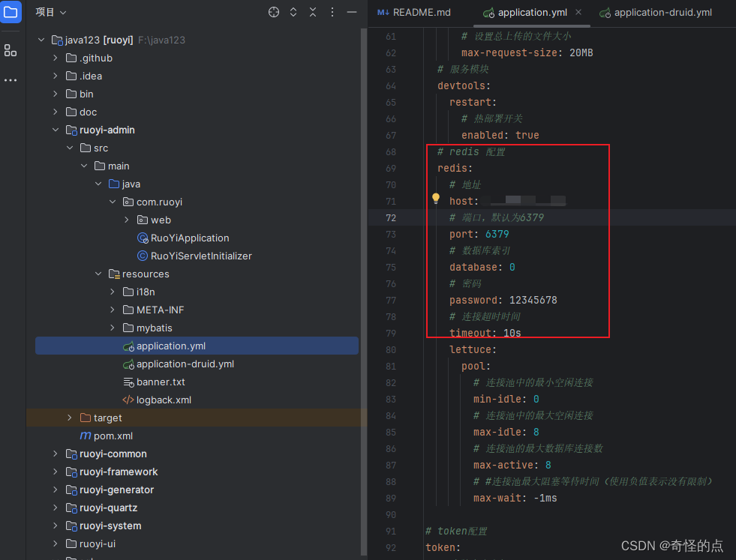
Task: Open project panel options kebab menu
Action: [332, 12]
